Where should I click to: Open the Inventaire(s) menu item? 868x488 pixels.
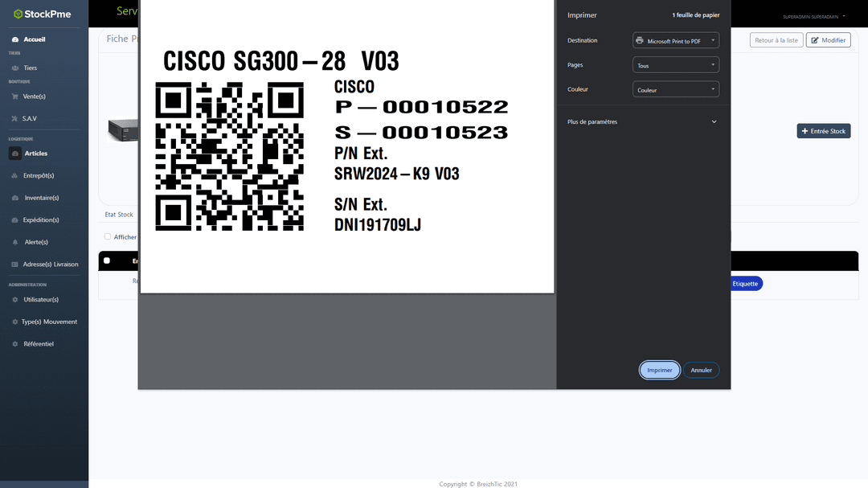[41, 198]
